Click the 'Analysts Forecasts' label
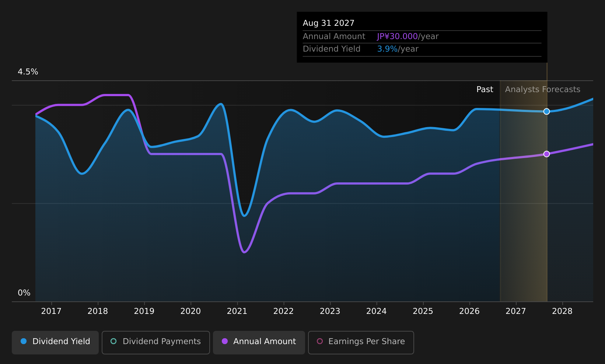605x364 pixels. click(x=542, y=90)
